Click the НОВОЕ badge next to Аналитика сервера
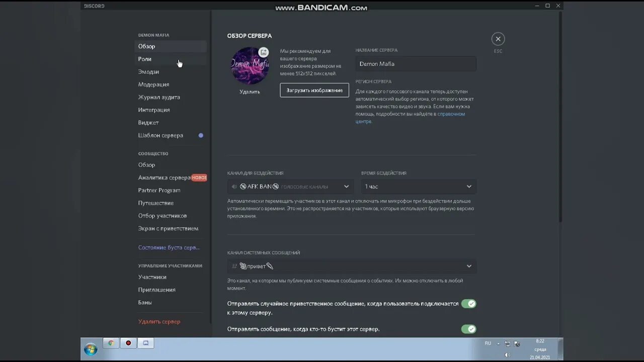 (x=199, y=177)
